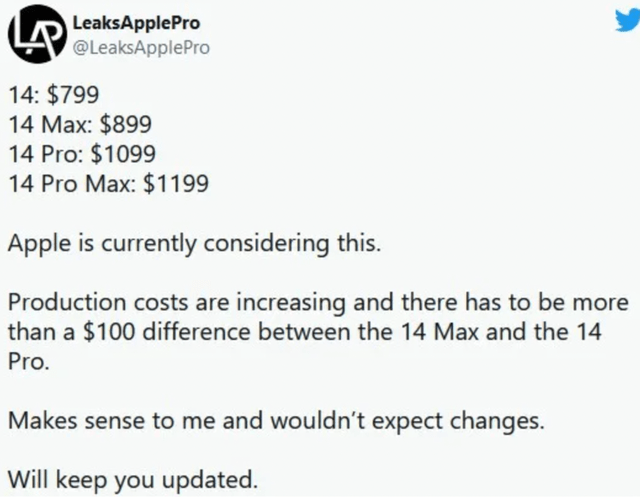This screenshot has width=640, height=497.
Task: Click the "14:" model label
Action: click(24, 95)
